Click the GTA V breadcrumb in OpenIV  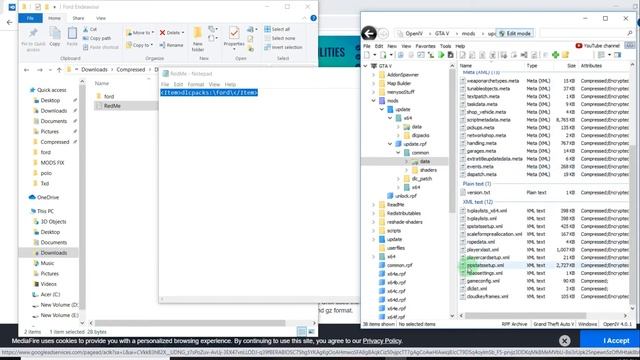coord(442,33)
